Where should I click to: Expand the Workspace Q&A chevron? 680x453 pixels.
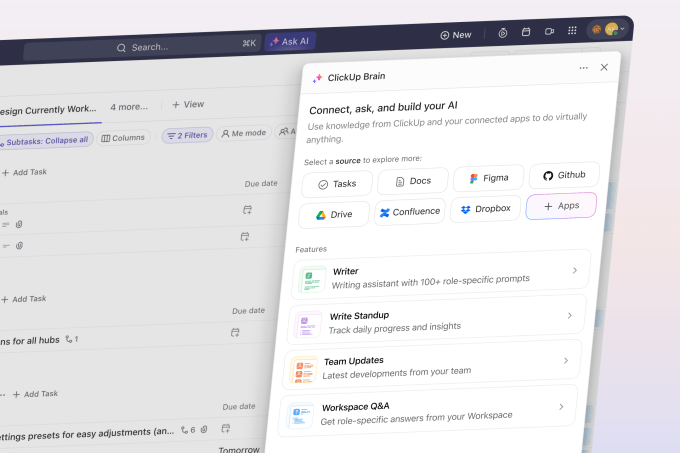pos(561,407)
